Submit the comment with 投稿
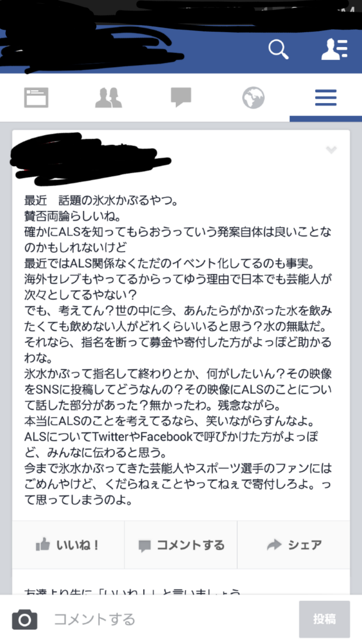Image resolution: width=362 pixels, height=644 pixels. coord(324,619)
